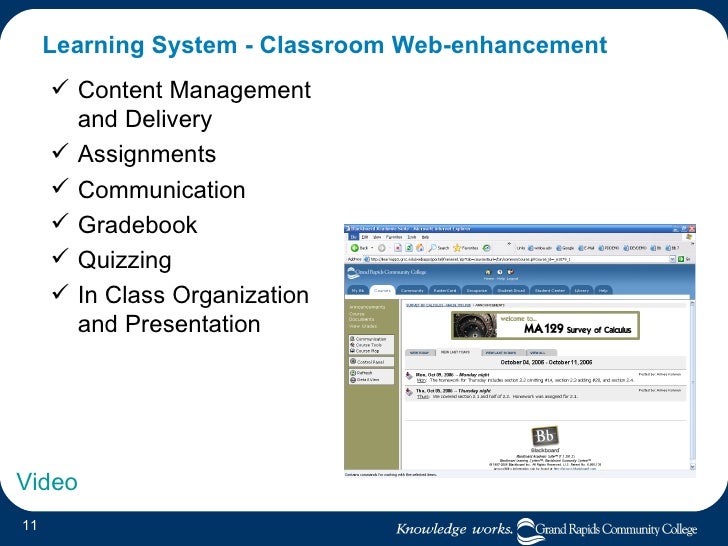Click the C-Mail shortcut in the Links bar
728x546 pixels.
(x=586, y=248)
